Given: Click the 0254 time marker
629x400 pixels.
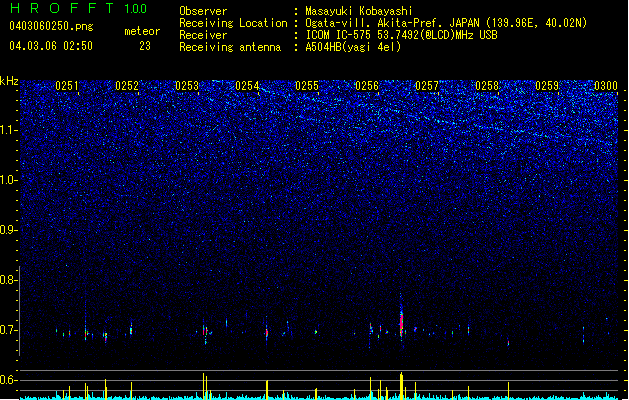Looking at the screenshot, I should click(x=247, y=86).
